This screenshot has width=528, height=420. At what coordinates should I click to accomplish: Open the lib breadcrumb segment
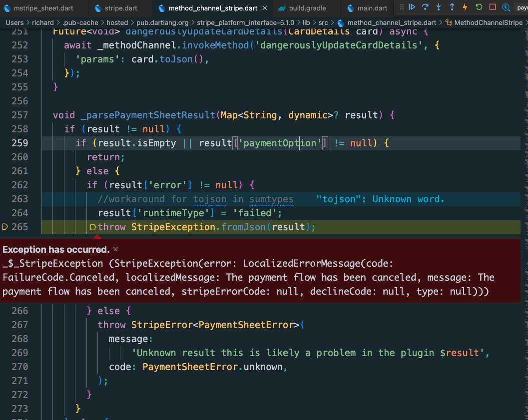coord(306,22)
